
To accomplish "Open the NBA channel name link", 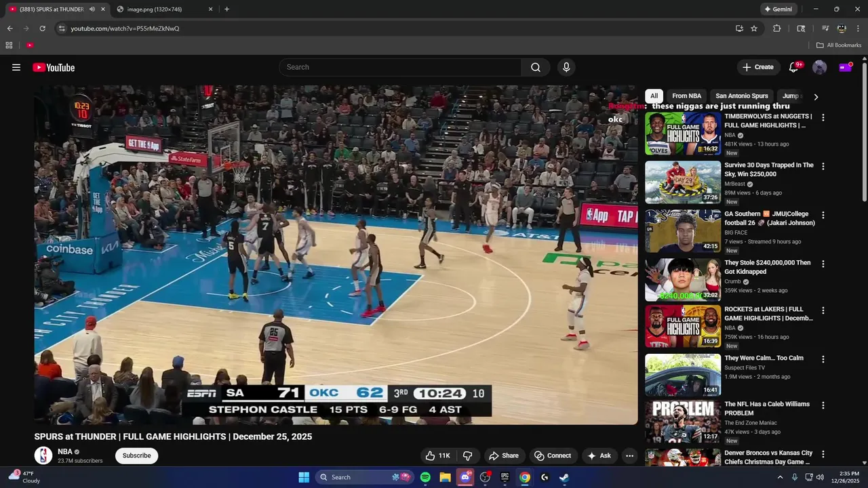I will 64,451.
